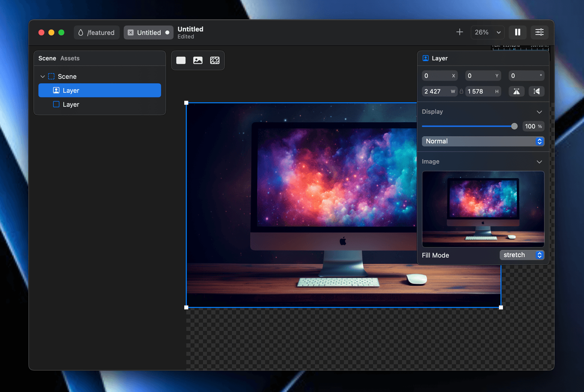The height and width of the screenshot is (392, 584).
Task: Click the Image section label
Action: click(x=431, y=162)
